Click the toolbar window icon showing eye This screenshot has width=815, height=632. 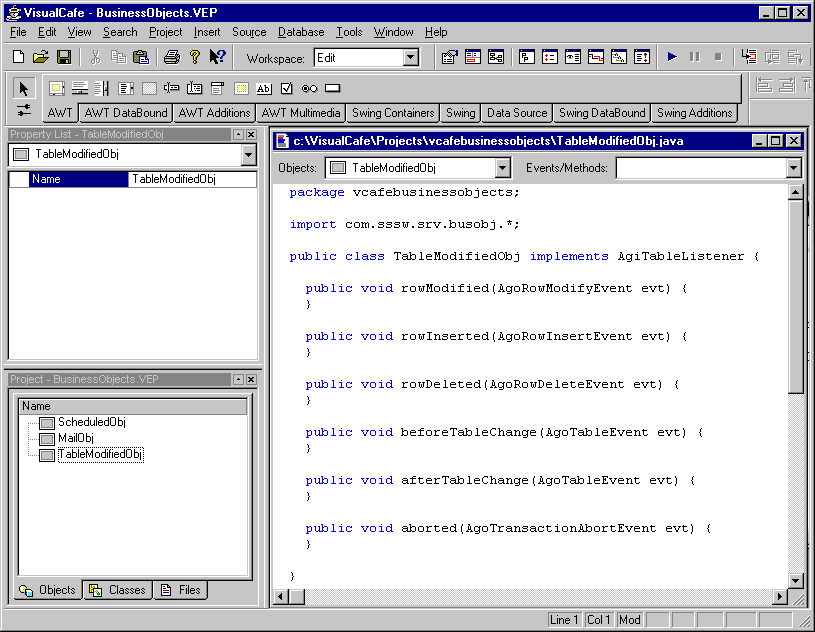[x=573, y=57]
